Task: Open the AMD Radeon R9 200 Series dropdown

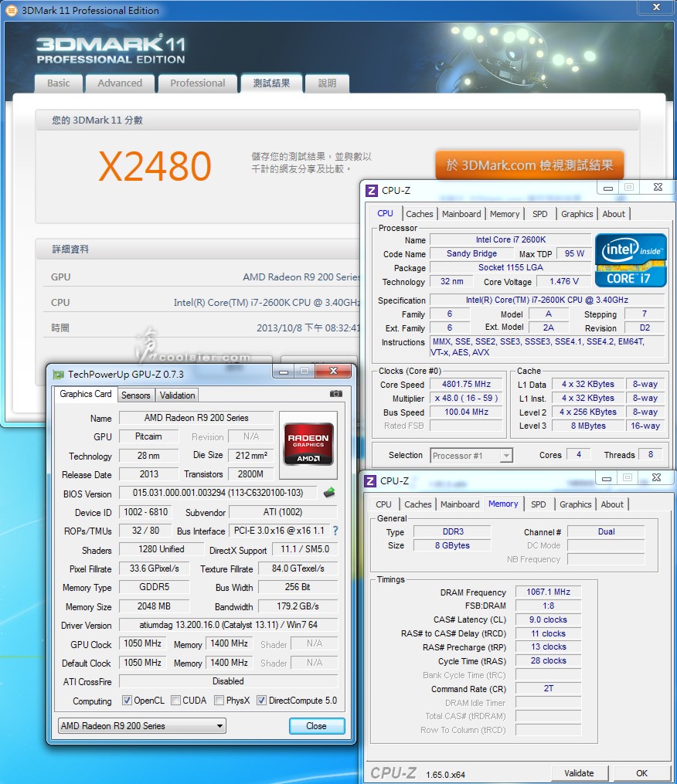Action: pos(142,725)
